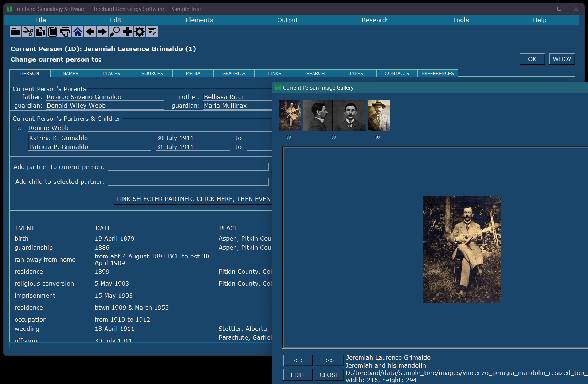Image resolution: width=588 pixels, height=384 pixels.
Task: Open the Tools menu
Action: point(460,20)
